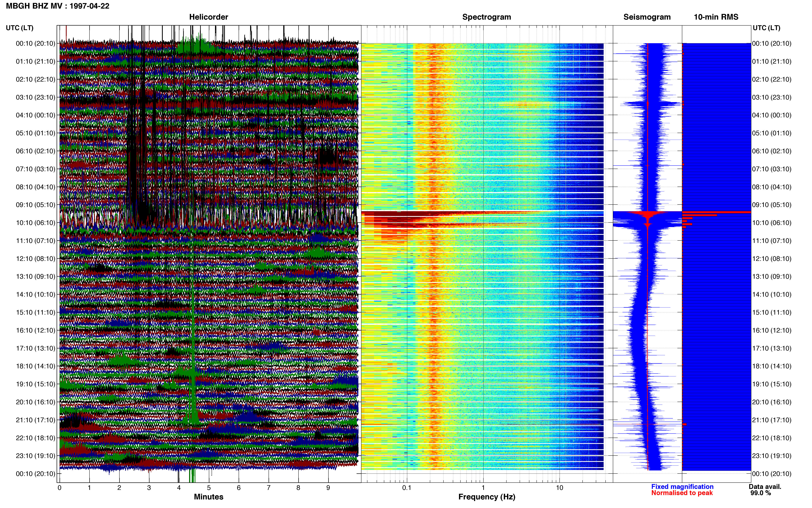Click helicorder minute tick '6'
The width and height of the screenshot is (812, 508).
[239, 488]
